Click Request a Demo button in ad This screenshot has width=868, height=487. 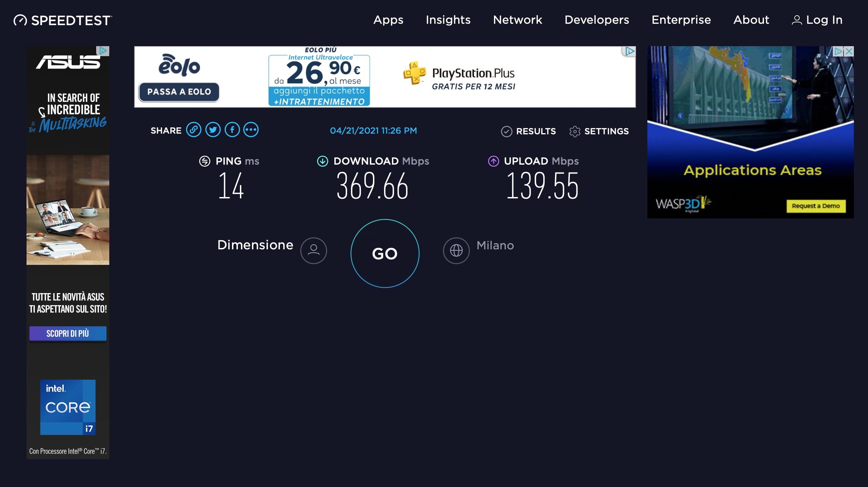click(816, 206)
